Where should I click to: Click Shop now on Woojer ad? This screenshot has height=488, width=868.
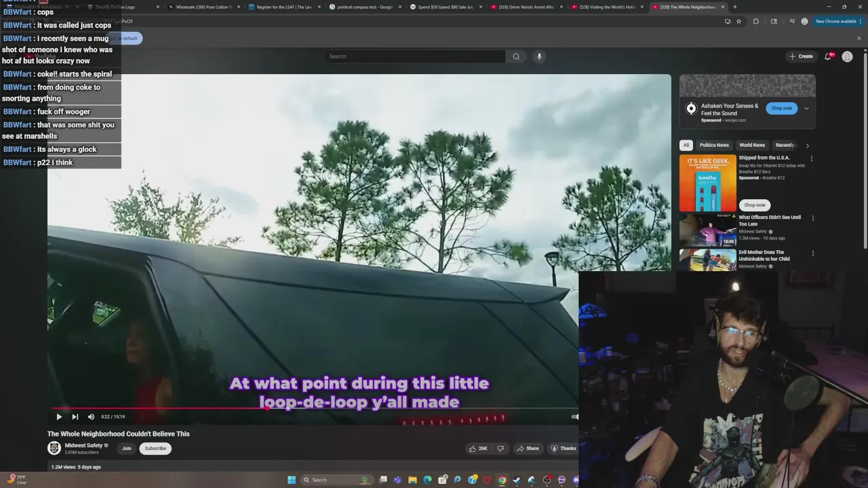coord(781,108)
